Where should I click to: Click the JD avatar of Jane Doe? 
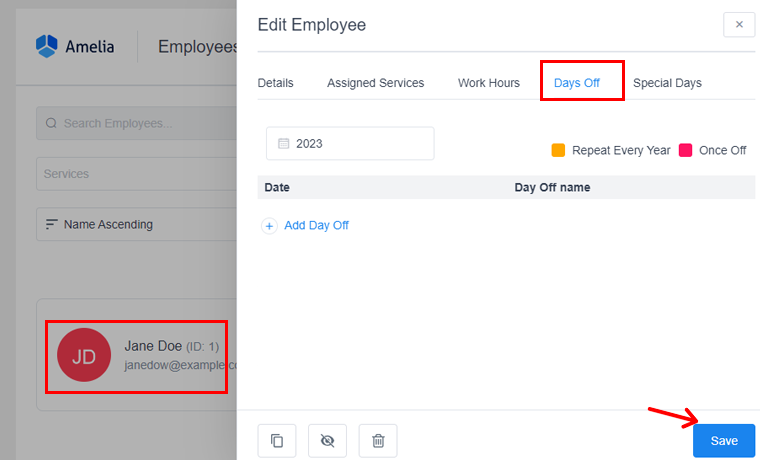84,355
